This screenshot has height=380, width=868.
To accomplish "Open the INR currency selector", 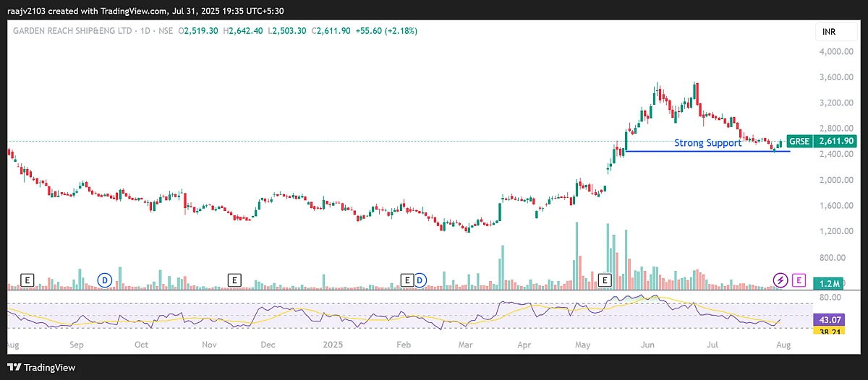I will tap(837, 33).
